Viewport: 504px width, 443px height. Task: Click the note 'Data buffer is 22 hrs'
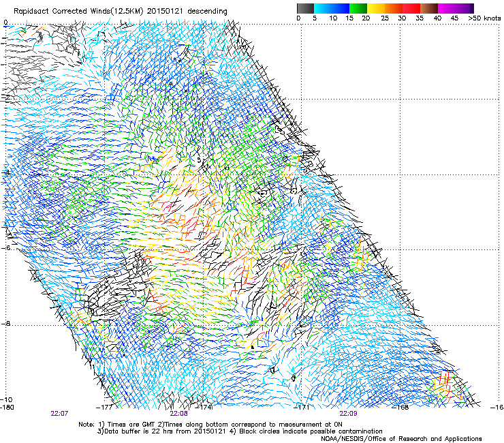point(138,431)
